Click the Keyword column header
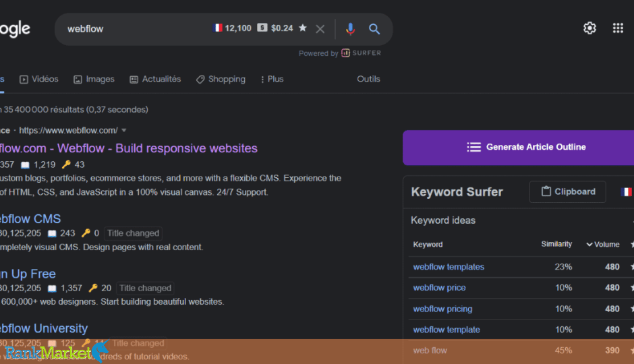The height and width of the screenshot is (364, 634). point(428,245)
